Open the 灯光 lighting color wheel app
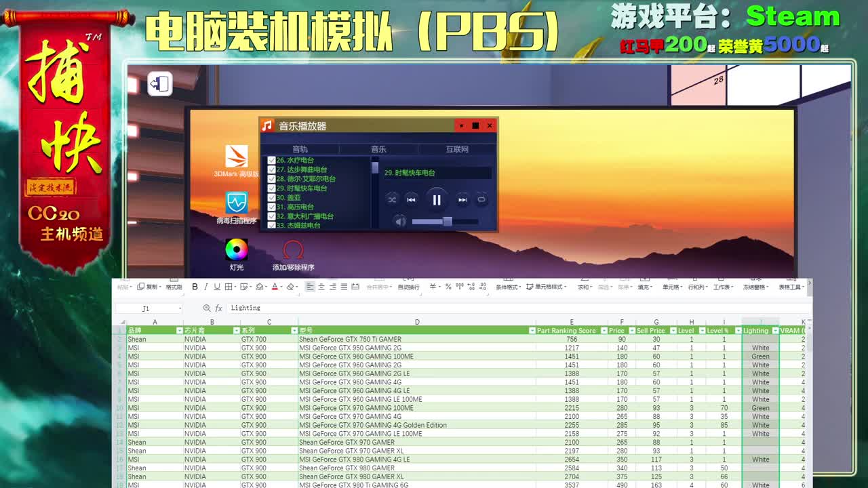 click(x=236, y=249)
